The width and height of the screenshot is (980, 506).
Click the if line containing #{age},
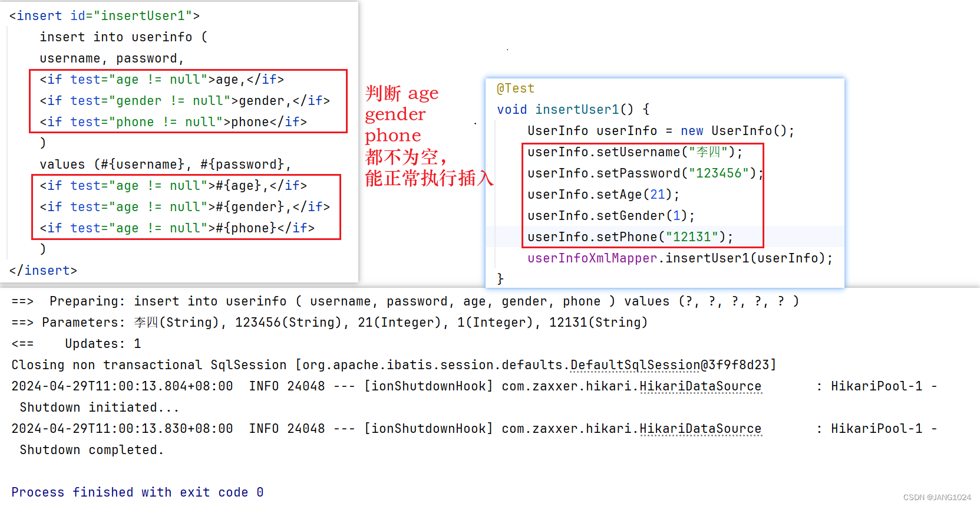pos(173,186)
